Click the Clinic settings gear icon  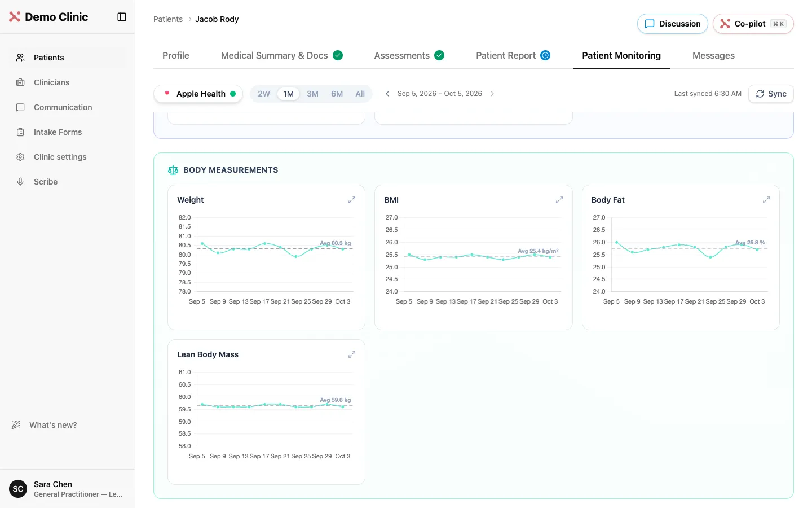pos(20,157)
